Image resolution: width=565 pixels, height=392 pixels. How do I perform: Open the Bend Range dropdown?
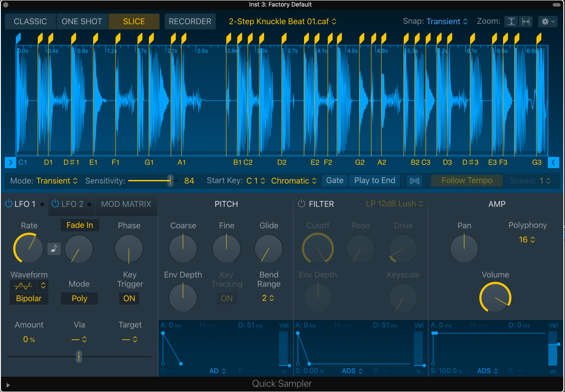[x=268, y=298]
